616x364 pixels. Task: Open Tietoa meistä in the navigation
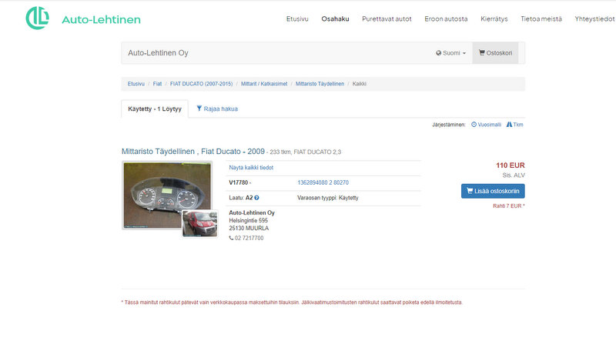click(541, 18)
